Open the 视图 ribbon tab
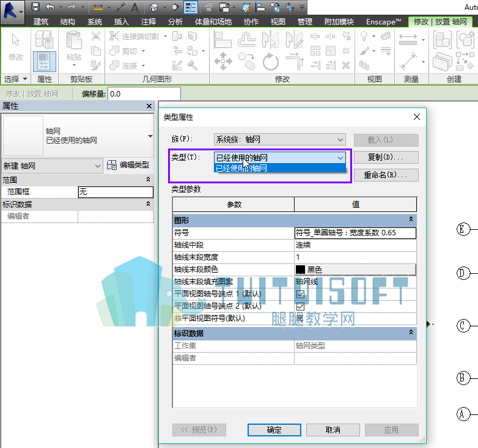This screenshot has height=448, width=478. coord(278,22)
